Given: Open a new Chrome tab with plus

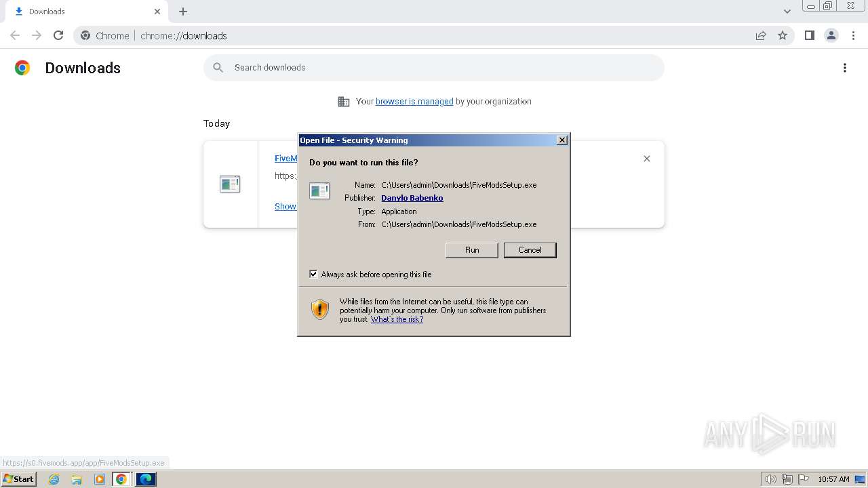Looking at the screenshot, I should [183, 12].
